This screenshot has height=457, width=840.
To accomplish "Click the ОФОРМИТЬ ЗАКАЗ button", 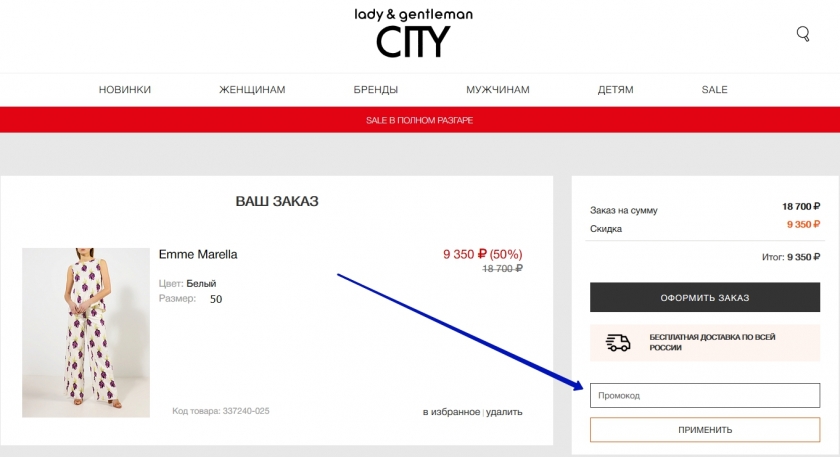I will tap(705, 297).
